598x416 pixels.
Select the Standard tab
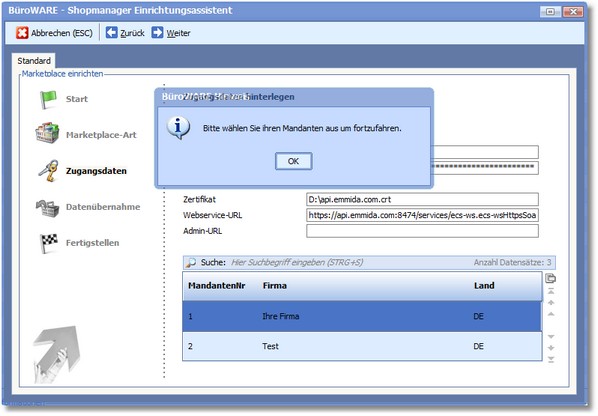[34, 61]
